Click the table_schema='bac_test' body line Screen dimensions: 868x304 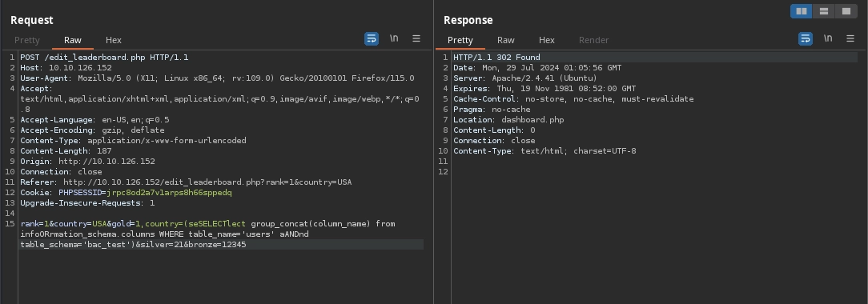(x=133, y=244)
